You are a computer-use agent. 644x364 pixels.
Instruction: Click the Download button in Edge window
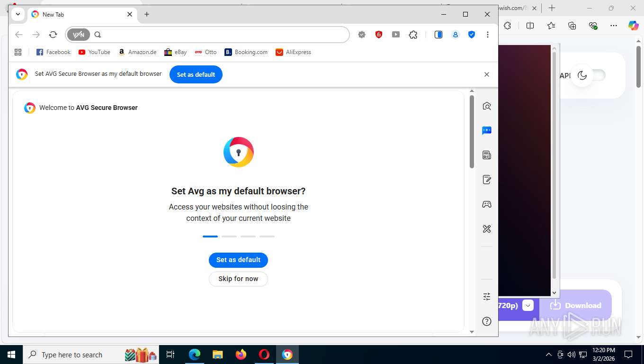click(576, 305)
